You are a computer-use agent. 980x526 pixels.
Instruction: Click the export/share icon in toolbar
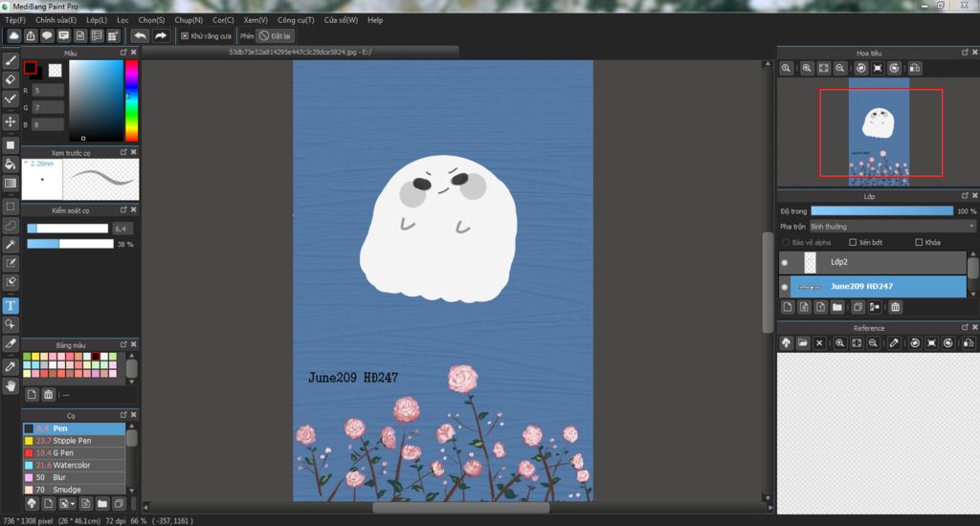[30, 35]
